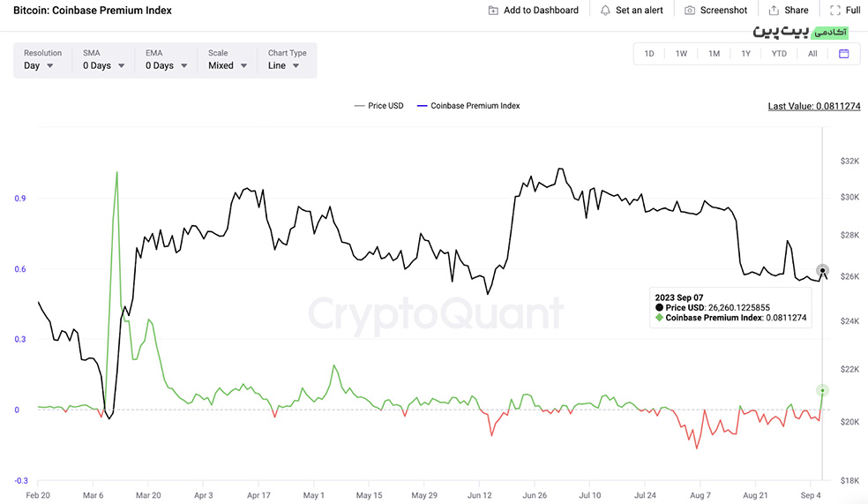Click the $20K price axis label
The width and height of the screenshot is (868, 504).
(849, 422)
